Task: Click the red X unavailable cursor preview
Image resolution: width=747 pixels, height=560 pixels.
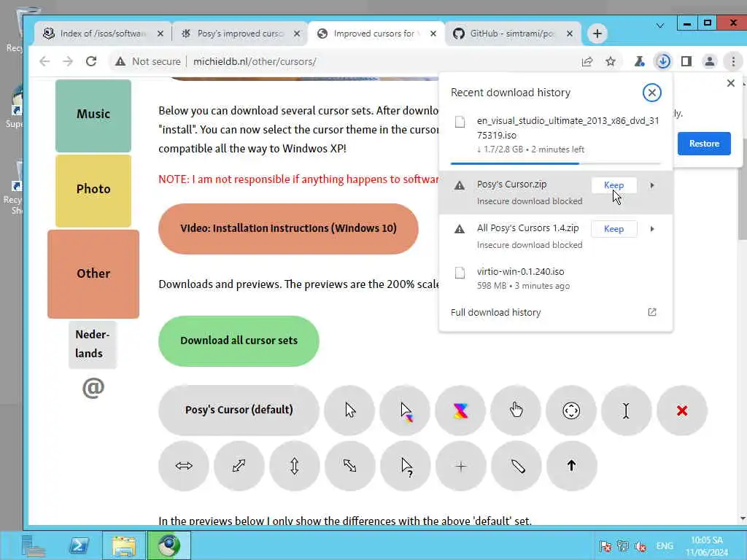Action: [x=682, y=410]
